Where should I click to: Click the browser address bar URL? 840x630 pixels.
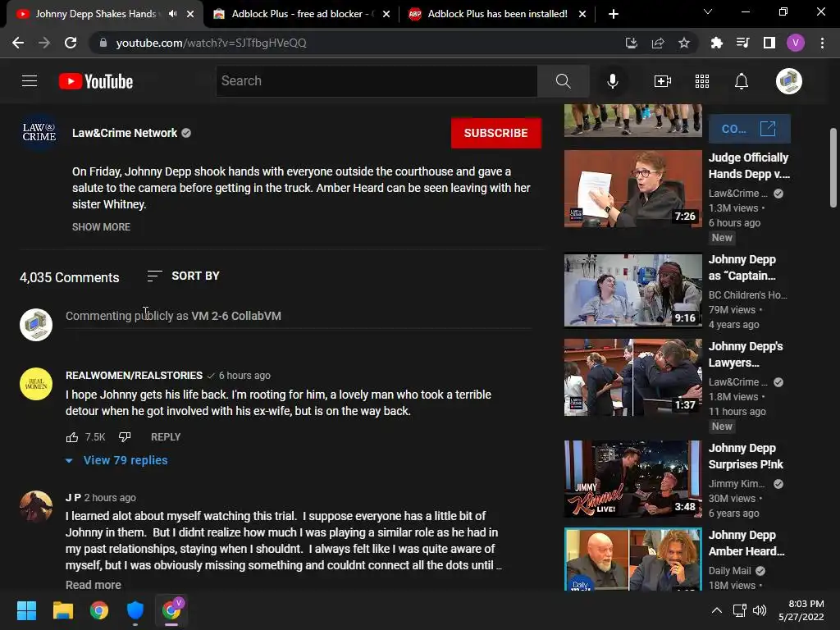pos(211,43)
